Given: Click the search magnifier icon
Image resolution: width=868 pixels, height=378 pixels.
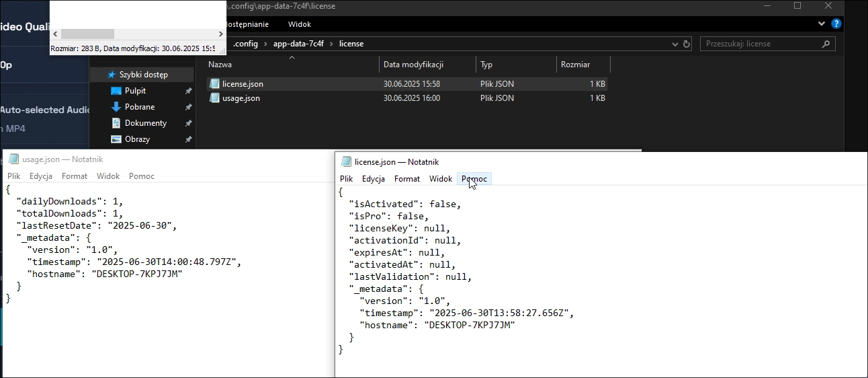Looking at the screenshot, I should pos(826,44).
